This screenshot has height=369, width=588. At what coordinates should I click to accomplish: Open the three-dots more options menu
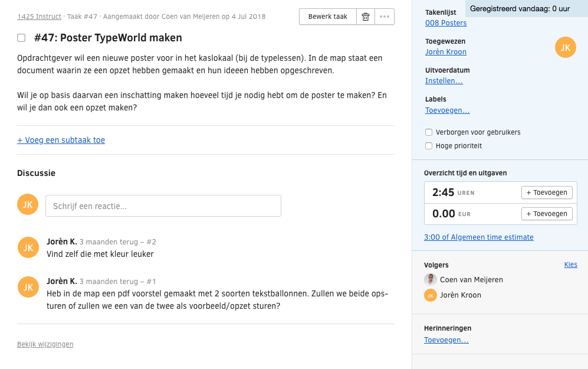[385, 17]
